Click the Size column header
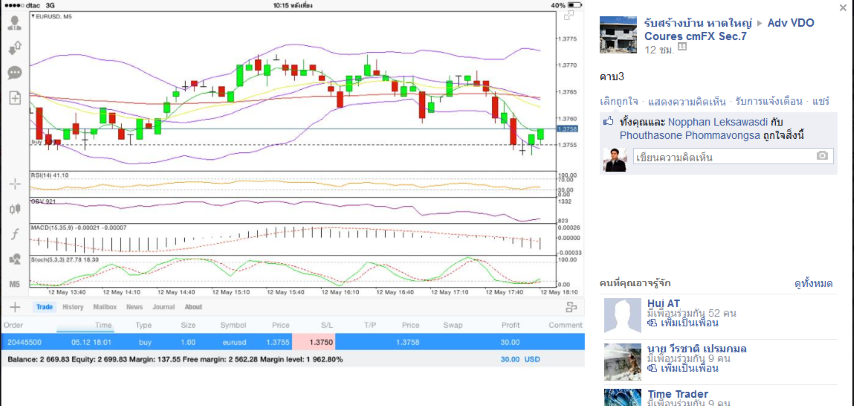Image resolution: width=854 pixels, height=406 pixels. (188, 325)
